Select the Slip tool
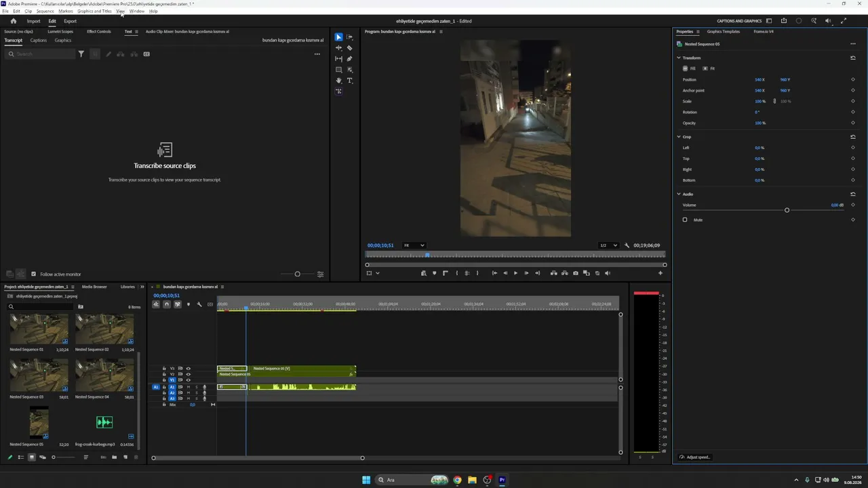 [338, 59]
